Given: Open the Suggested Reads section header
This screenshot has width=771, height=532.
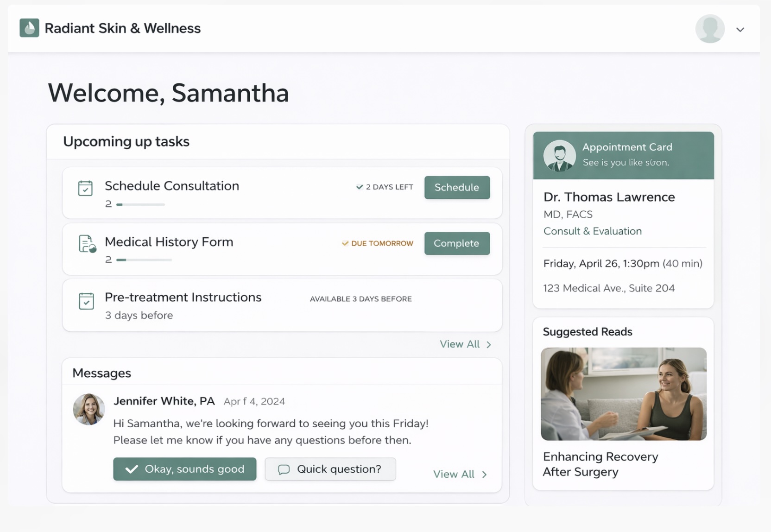Looking at the screenshot, I should 588,332.
